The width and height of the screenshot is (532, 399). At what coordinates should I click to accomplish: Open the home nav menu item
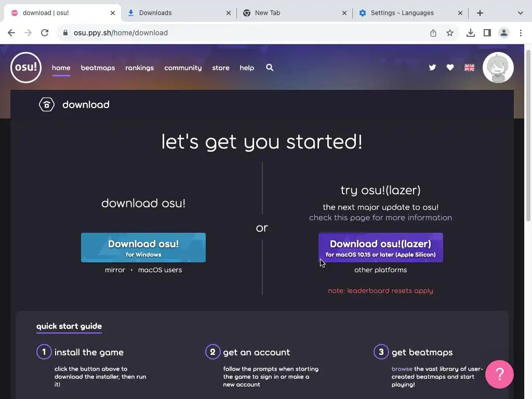coord(61,68)
